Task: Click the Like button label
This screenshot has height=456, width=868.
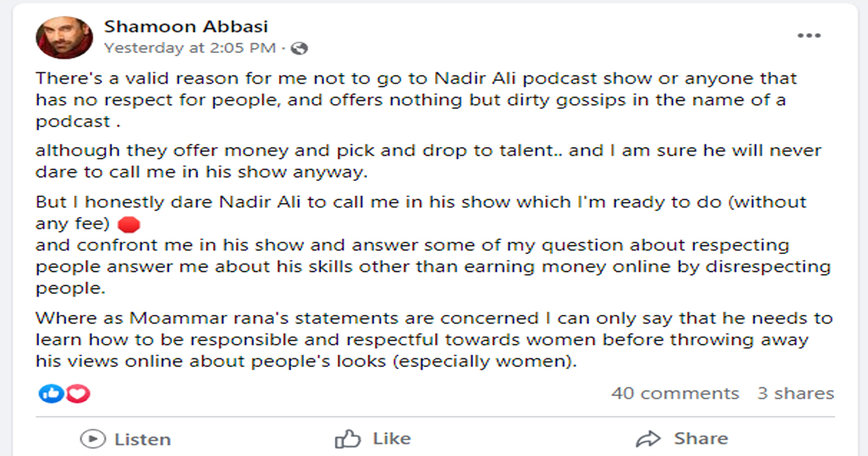Action: (392, 439)
